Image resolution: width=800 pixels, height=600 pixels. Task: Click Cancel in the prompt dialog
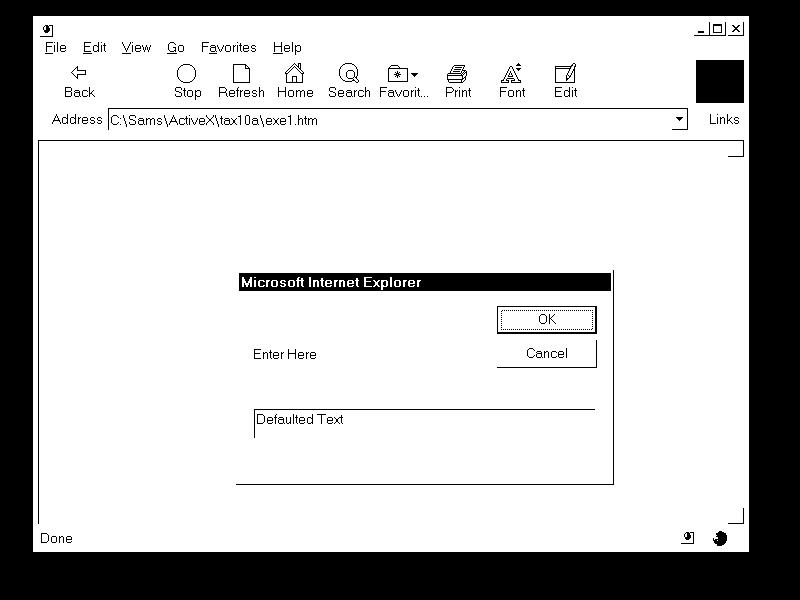coord(546,354)
